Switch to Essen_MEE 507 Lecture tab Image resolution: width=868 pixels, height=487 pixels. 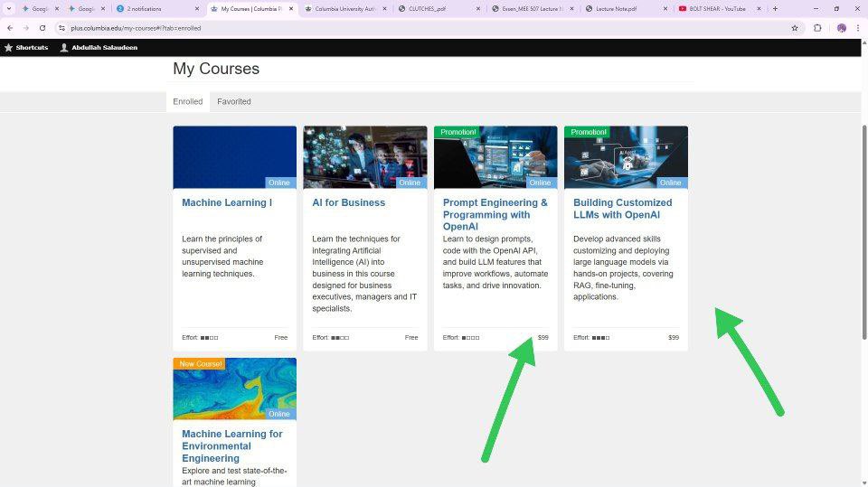click(533, 9)
